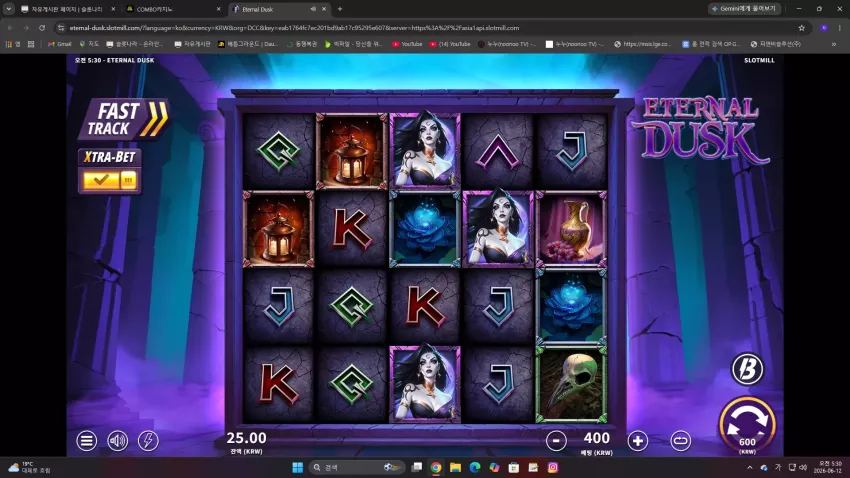Open the (14) YouTube bookmark
This screenshot has width=850, height=478.
tap(450, 44)
